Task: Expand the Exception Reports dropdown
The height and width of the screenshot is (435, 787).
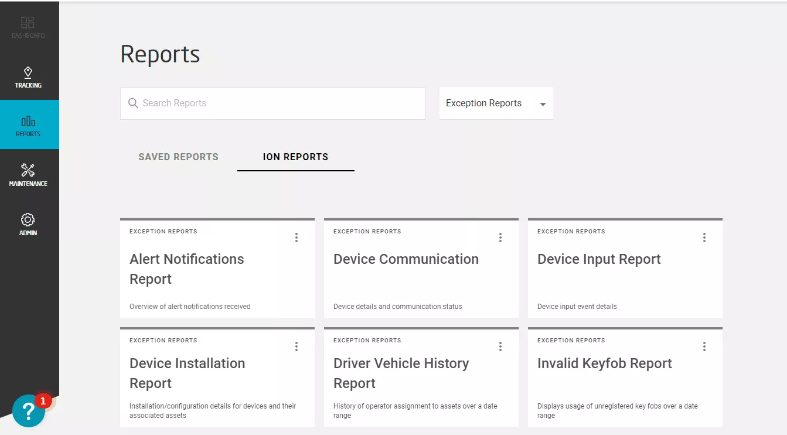Action: pos(496,103)
